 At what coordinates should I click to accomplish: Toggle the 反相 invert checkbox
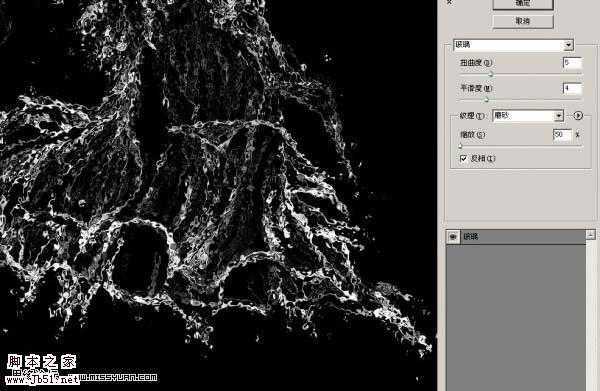(x=463, y=158)
